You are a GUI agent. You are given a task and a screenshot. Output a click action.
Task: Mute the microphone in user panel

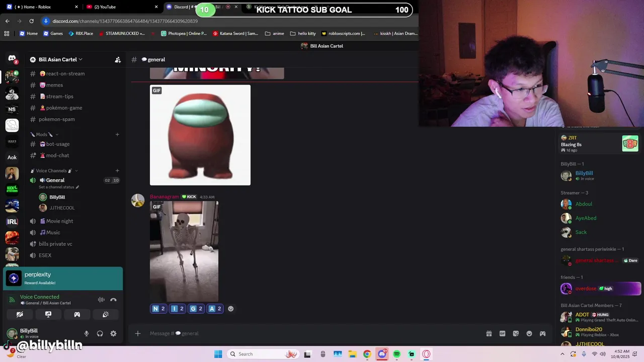(x=87, y=333)
